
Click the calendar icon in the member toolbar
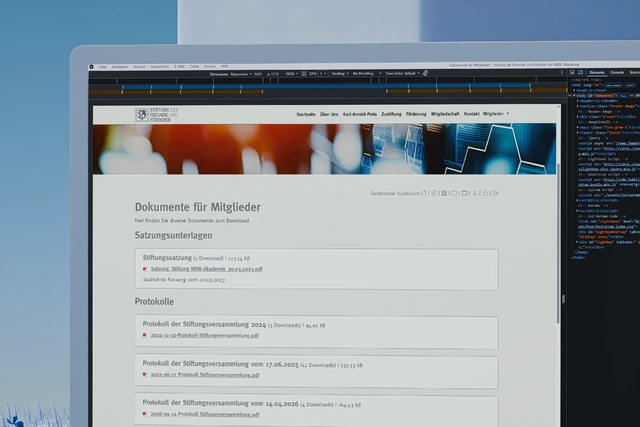[444, 193]
